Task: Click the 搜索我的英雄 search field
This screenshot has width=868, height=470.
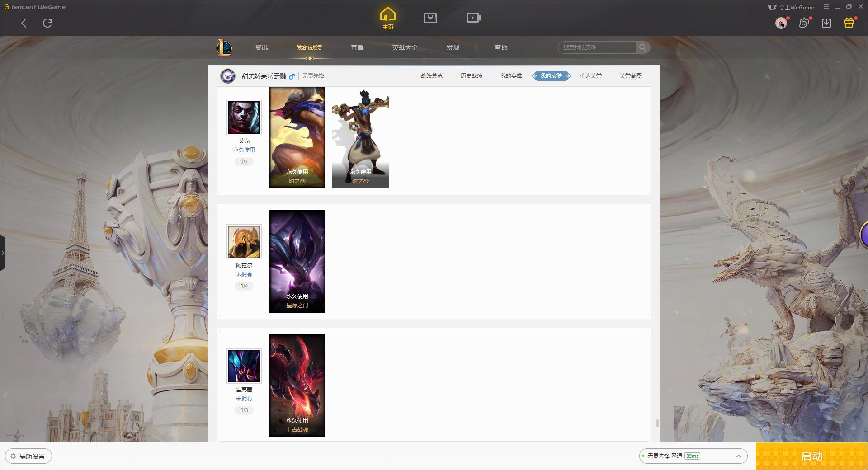Action: point(597,47)
